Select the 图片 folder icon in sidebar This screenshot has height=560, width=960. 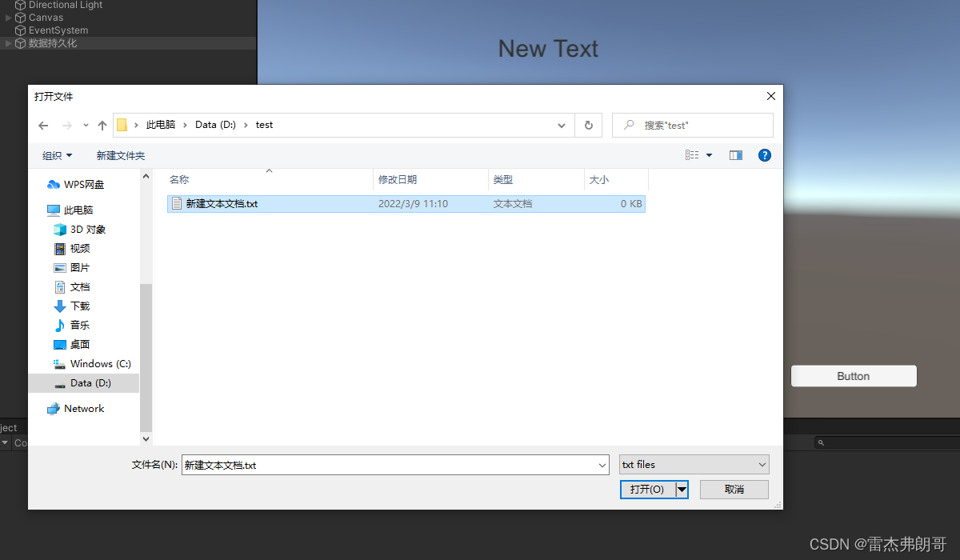tap(62, 267)
